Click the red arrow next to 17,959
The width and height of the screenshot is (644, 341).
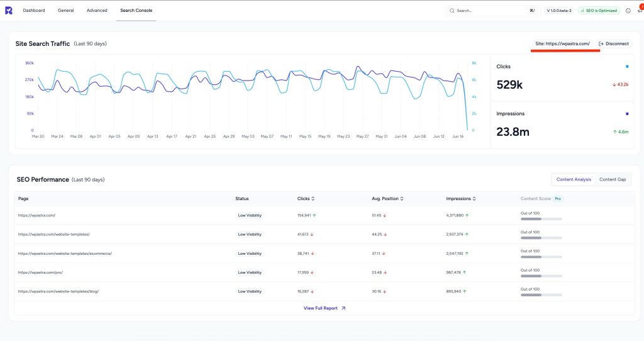pos(312,272)
